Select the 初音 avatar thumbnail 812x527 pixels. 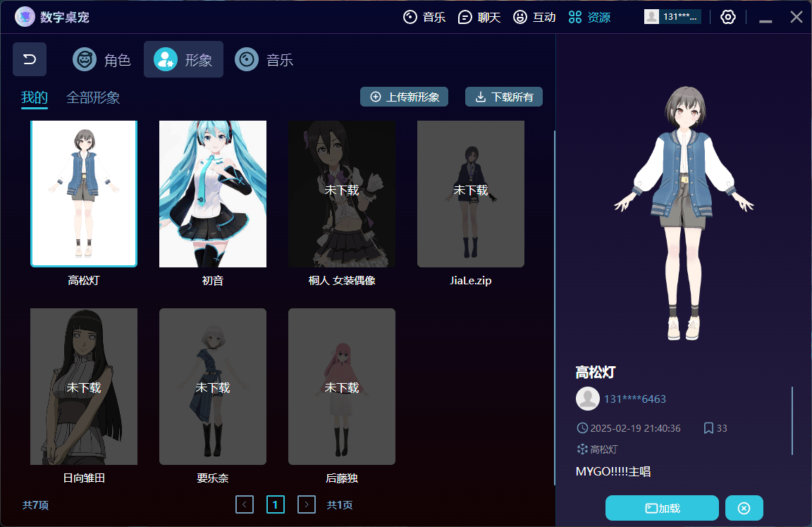point(213,194)
